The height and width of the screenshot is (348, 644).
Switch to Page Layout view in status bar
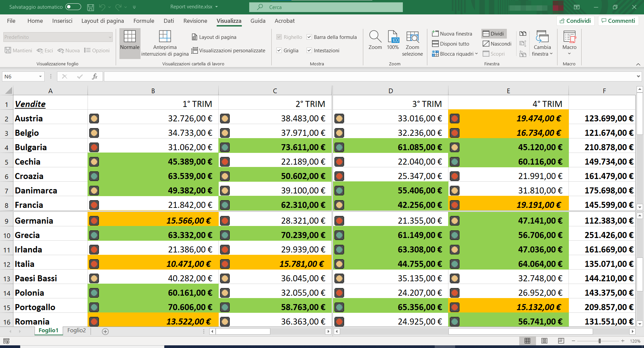[544, 341]
